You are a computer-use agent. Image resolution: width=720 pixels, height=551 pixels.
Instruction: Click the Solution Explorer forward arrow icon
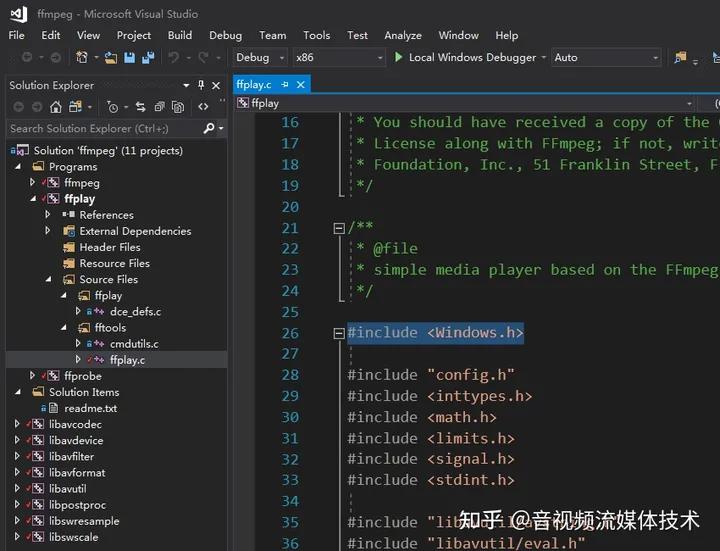pyautogui.click(x=37, y=107)
